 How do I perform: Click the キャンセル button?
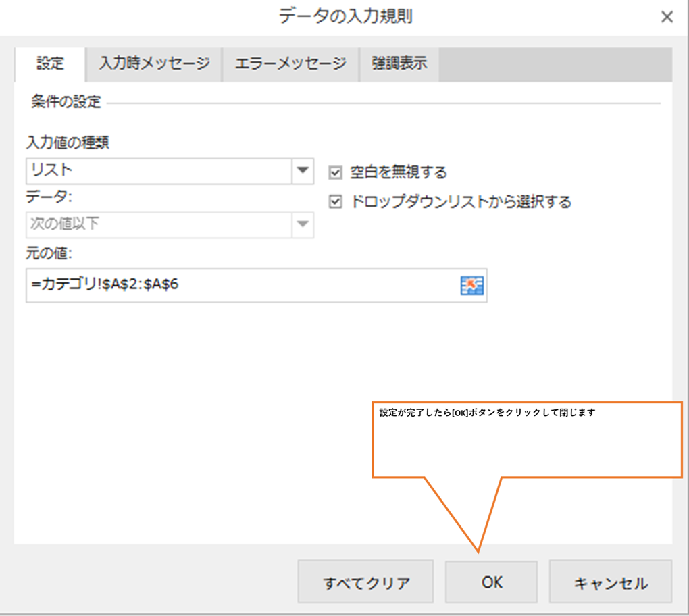click(610, 582)
